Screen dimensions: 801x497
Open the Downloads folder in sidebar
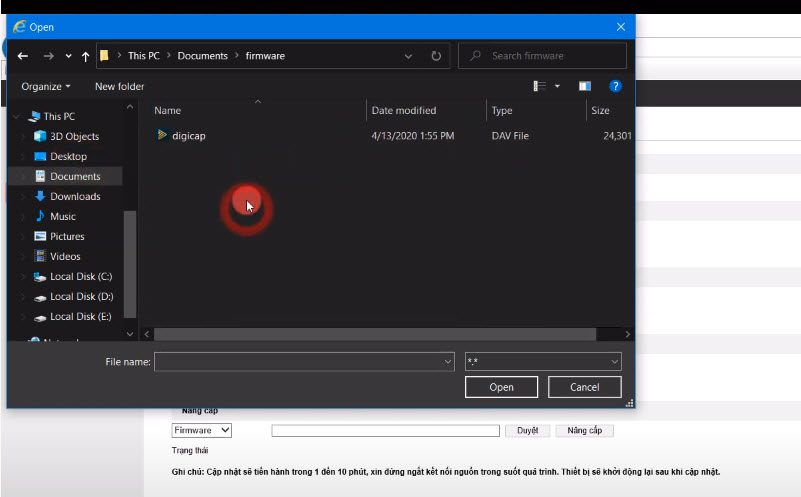(x=75, y=196)
